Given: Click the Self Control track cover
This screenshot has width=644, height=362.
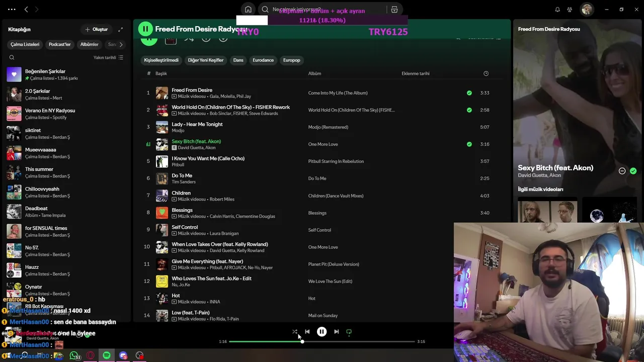Looking at the screenshot, I should click(x=162, y=230).
